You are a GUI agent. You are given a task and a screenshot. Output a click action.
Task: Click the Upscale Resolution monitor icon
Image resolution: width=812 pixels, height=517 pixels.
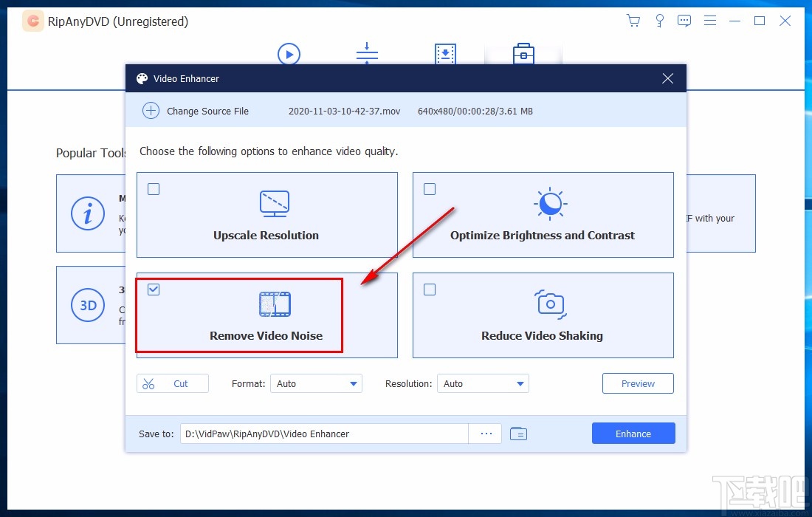click(x=275, y=204)
